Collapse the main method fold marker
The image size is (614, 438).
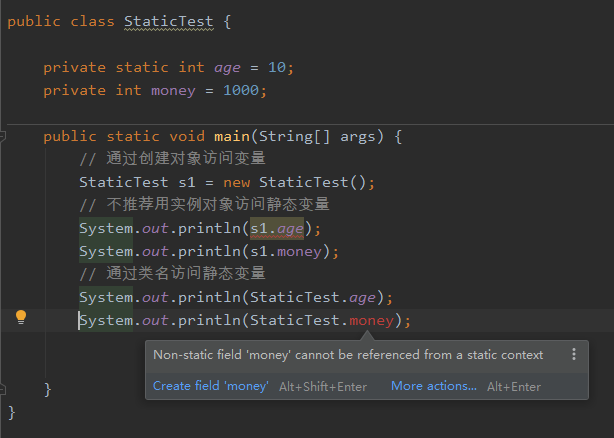click(x=5, y=136)
